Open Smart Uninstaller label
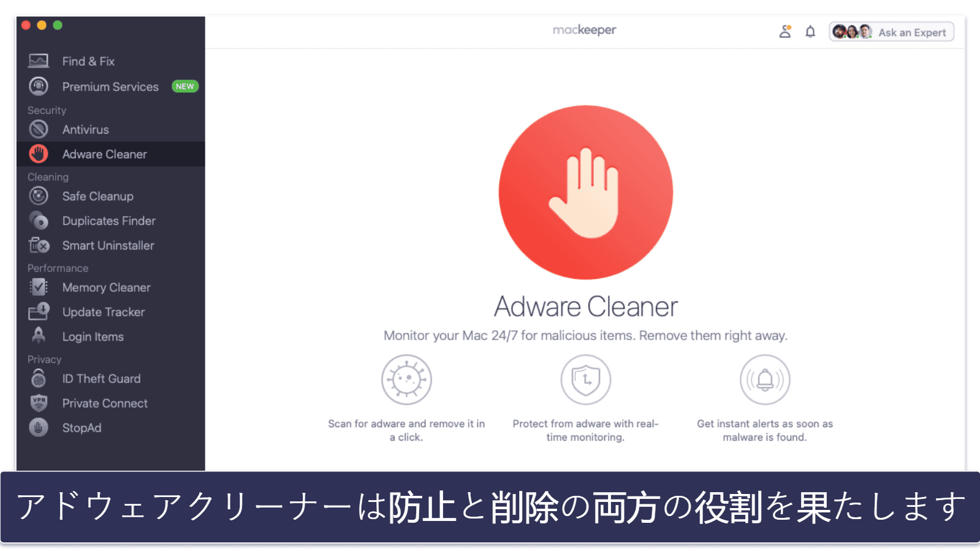 pyautogui.click(x=108, y=245)
